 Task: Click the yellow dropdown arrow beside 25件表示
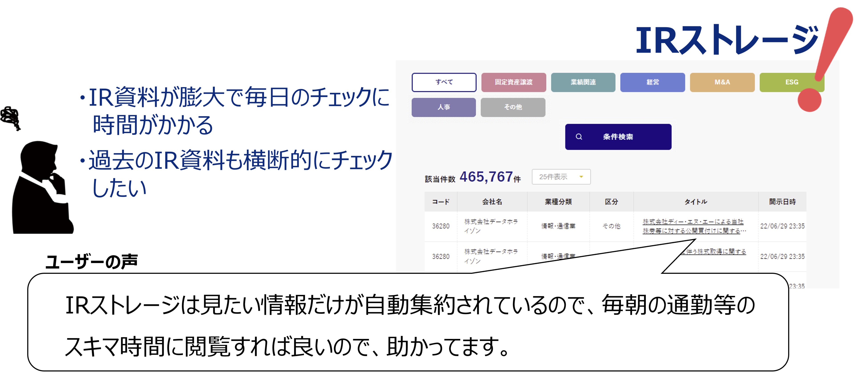pyautogui.click(x=581, y=177)
